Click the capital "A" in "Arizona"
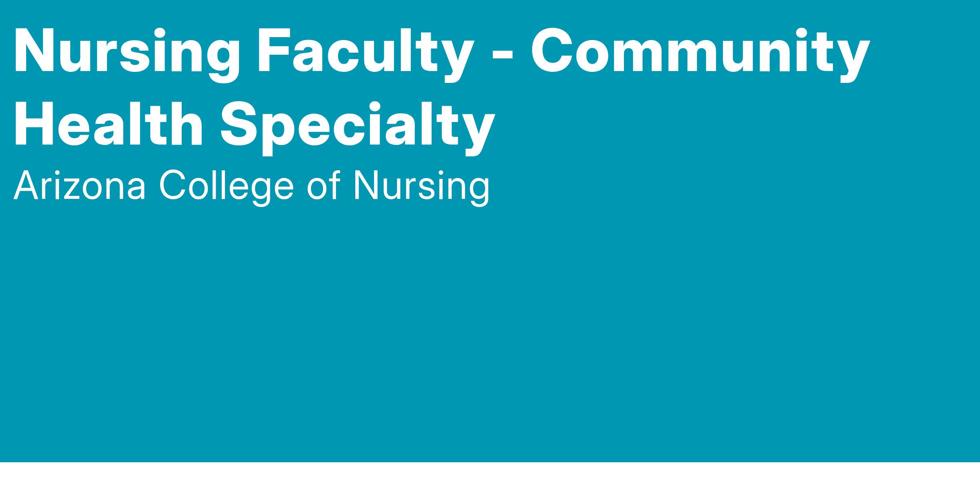The height and width of the screenshot is (479, 980). 27,187
